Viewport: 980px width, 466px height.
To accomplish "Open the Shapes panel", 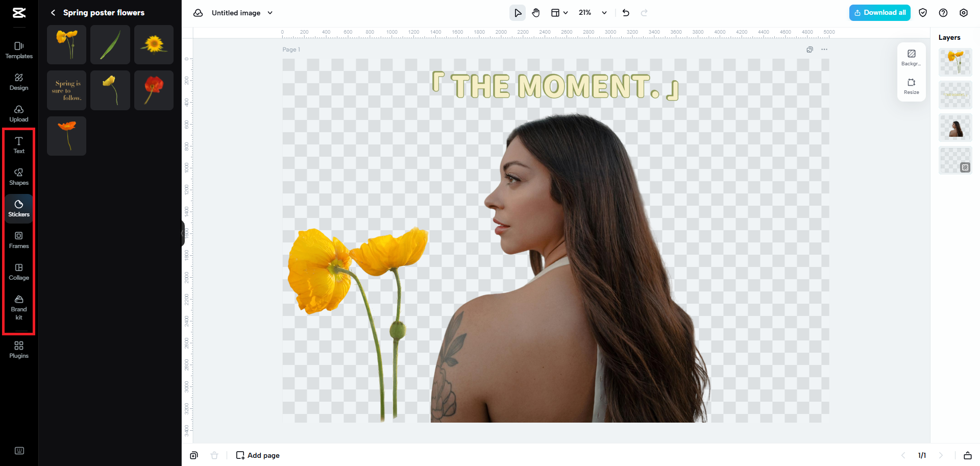I will click(x=18, y=177).
